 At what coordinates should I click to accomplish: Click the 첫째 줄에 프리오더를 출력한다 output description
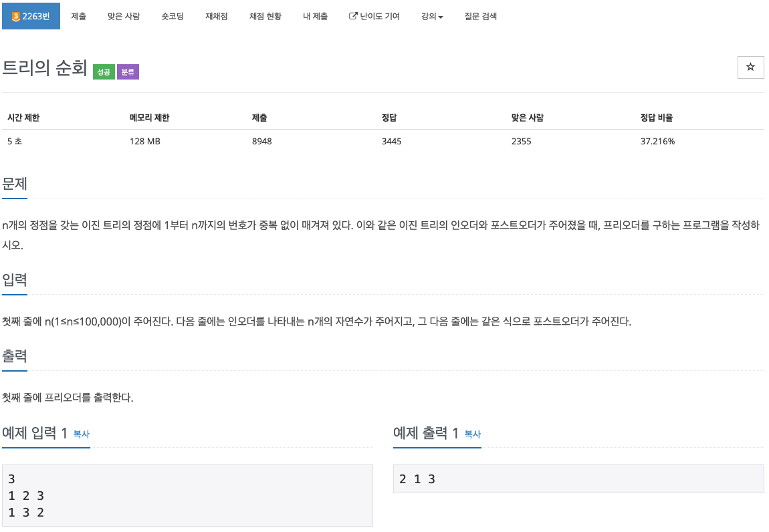[x=68, y=398]
